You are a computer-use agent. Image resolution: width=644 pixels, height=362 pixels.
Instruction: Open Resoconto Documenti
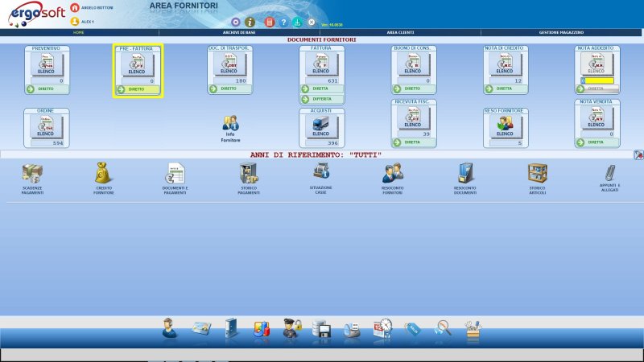465,179
